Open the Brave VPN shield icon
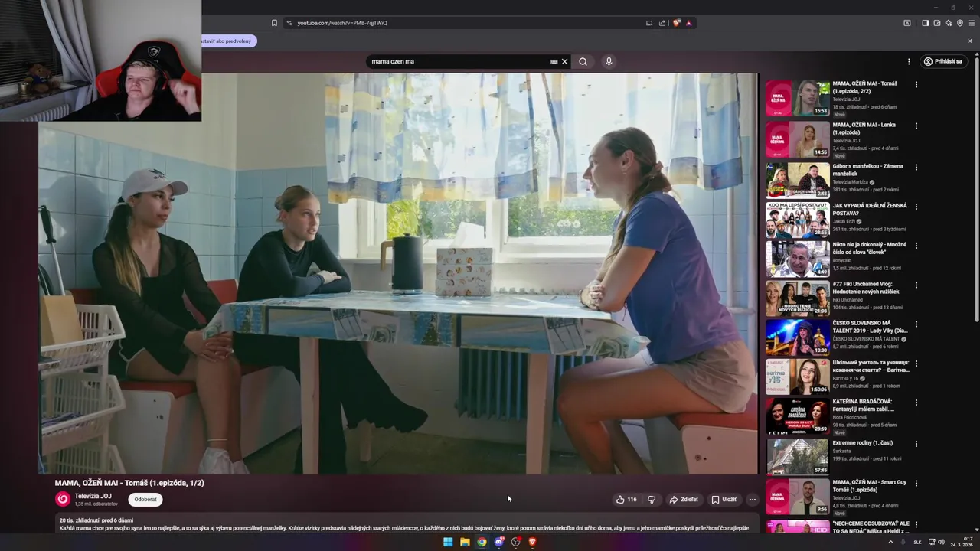The image size is (980, 551). pos(959,23)
